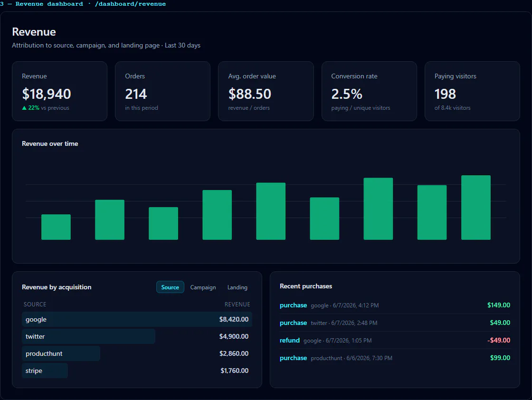Click the $149.00 purchase amount
532x400 pixels.
click(x=498, y=305)
